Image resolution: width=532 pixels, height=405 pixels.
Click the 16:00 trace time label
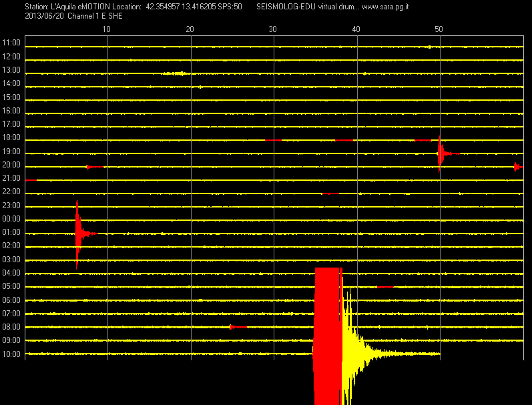11,111
